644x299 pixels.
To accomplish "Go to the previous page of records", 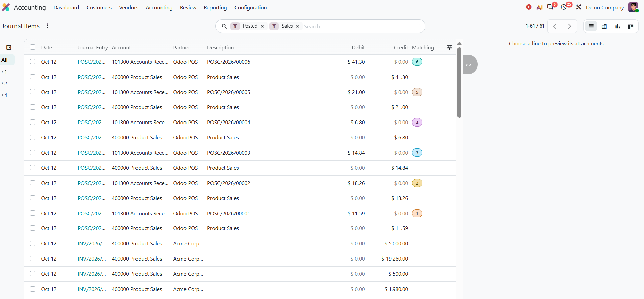I will coord(555,26).
